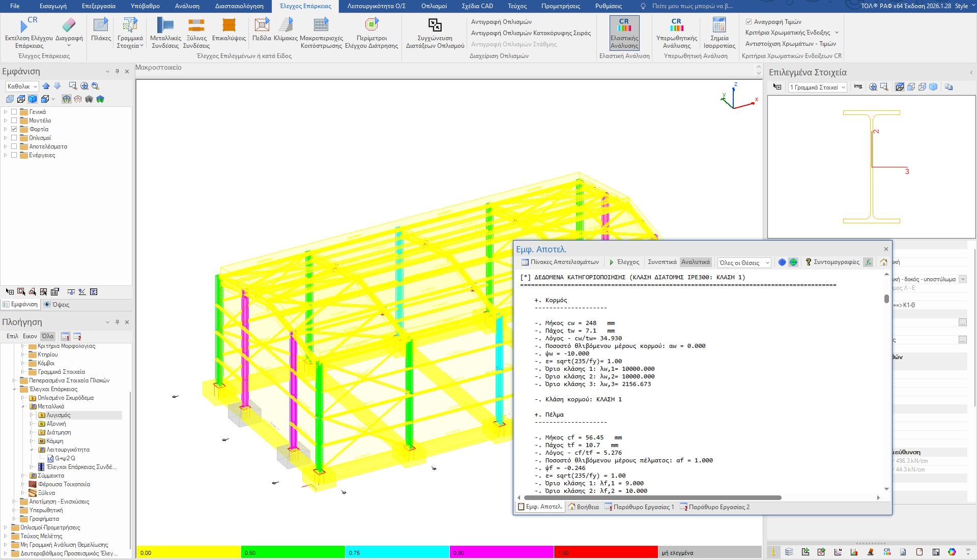This screenshot has height=560, width=977.
Task: Click the Επικαλύψεις icon in ribbon
Action: point(229,25)
